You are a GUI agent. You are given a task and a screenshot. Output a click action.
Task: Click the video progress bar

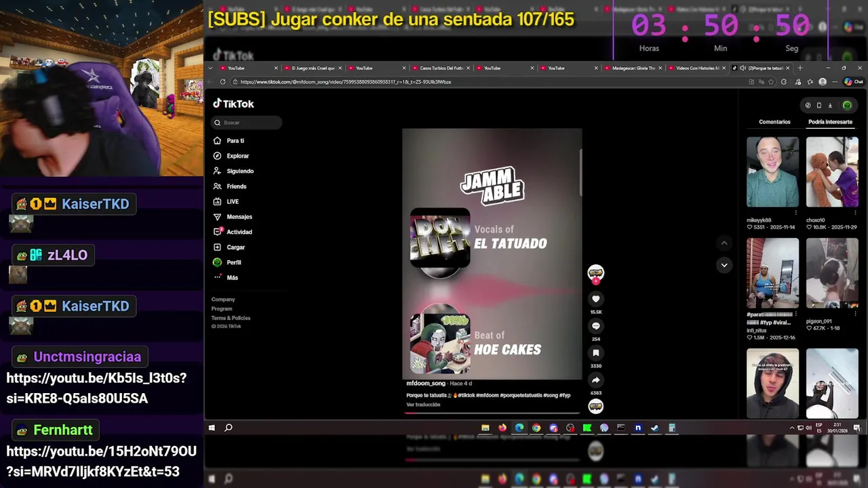point(492,412)
